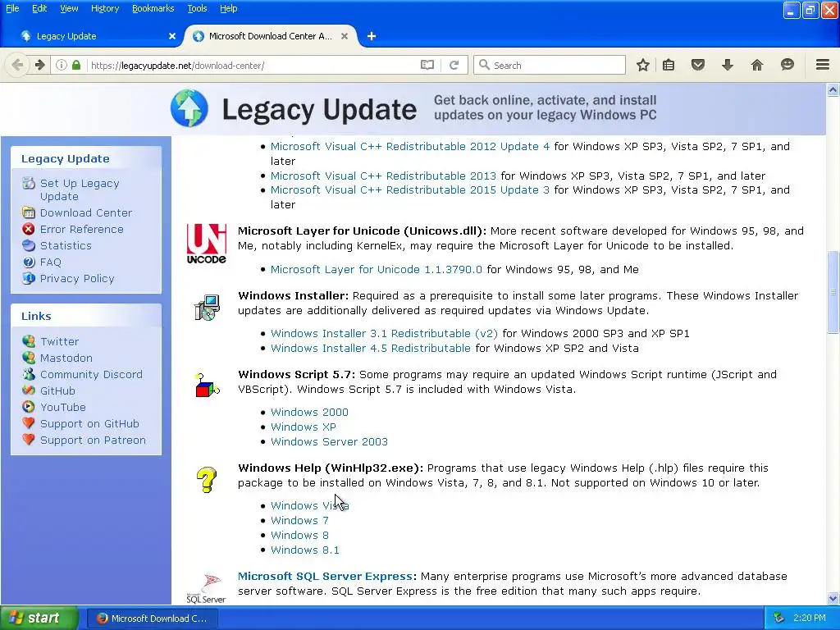Show site information icon in address bar

62,65
